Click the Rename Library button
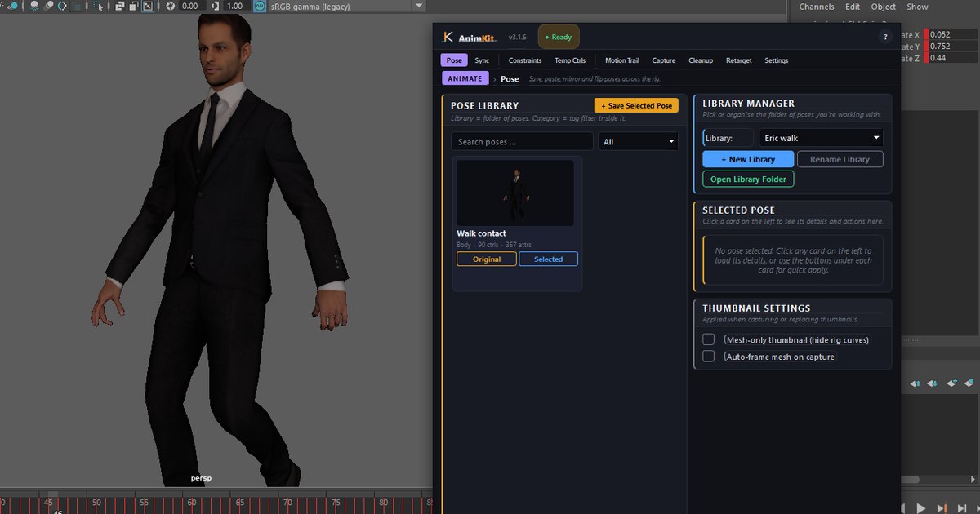This screenshot has width=980, height=514. point(840,159)
